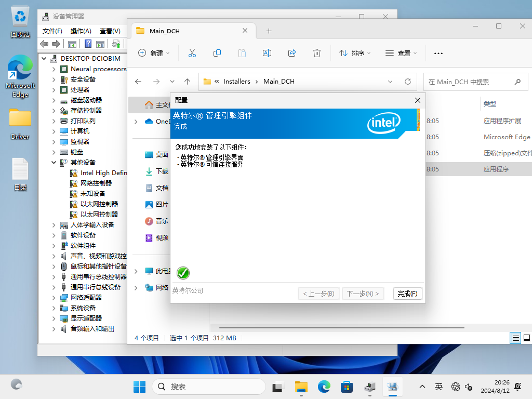
Task: Open Microsoft Store from the taskbar
Action: coord(347,387)
